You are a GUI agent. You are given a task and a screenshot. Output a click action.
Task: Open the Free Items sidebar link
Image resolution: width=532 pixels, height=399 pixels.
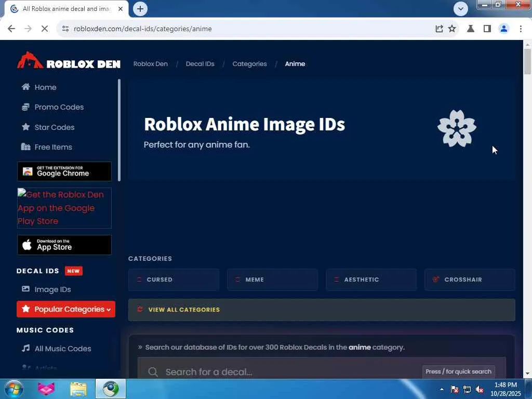[54, 147]
